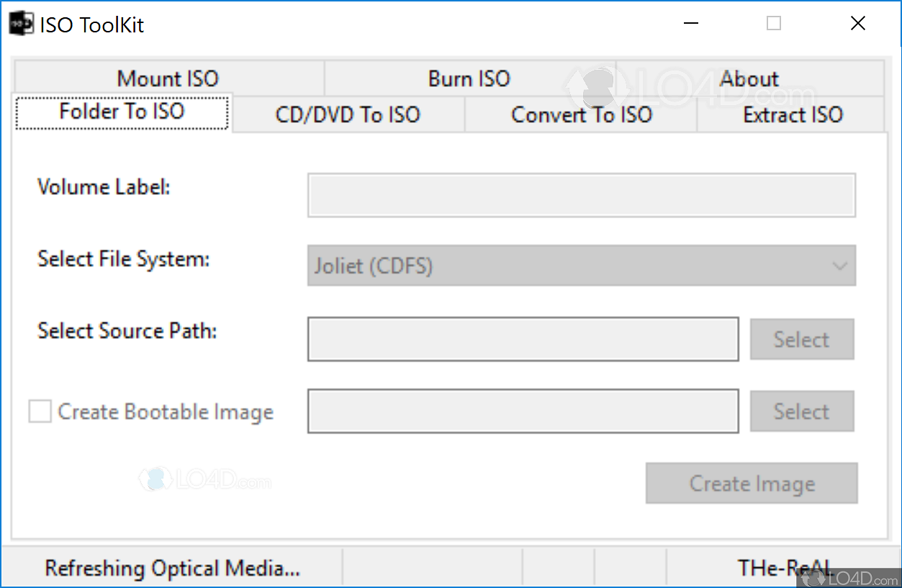Viewport: 902px width, 588px height.
Task: Click the Joliet (CDFS) dropdown arrow
Action: 839,266
